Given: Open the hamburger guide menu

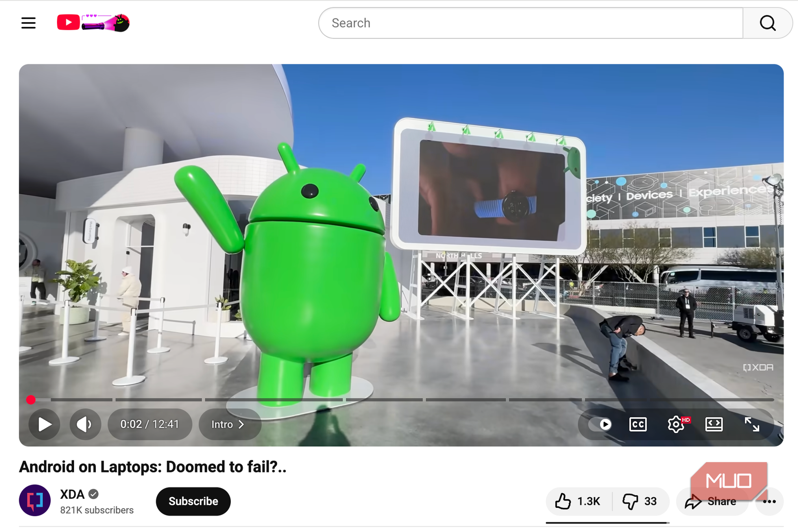Looking at the screenshot, I should click(x=29, y=23).
